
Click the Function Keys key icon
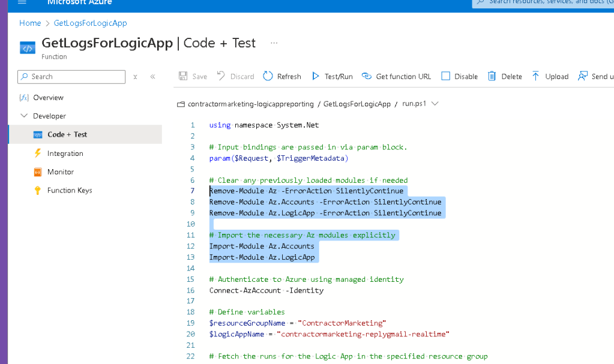(38, 190)
